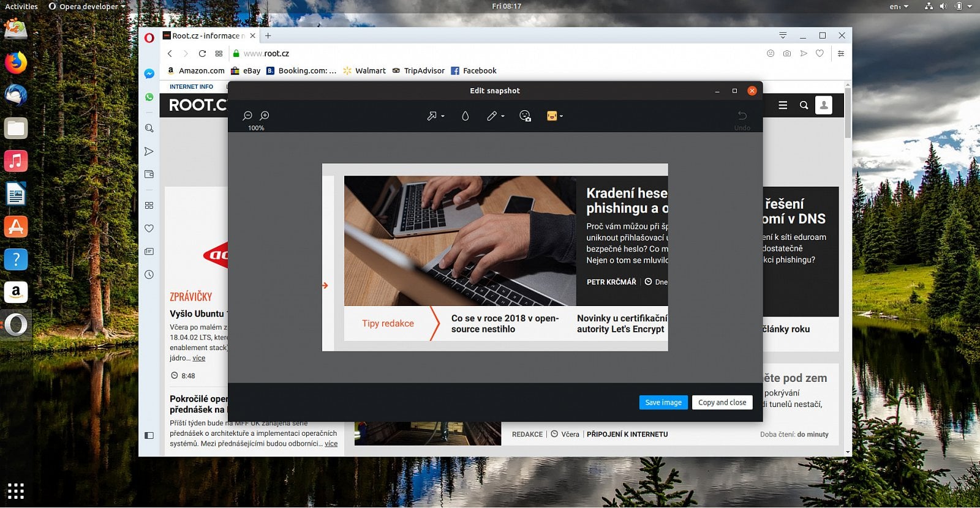Open TripAdvisor bookmark
The height and width of the screenshot is (508, 980).
point(418,71)
